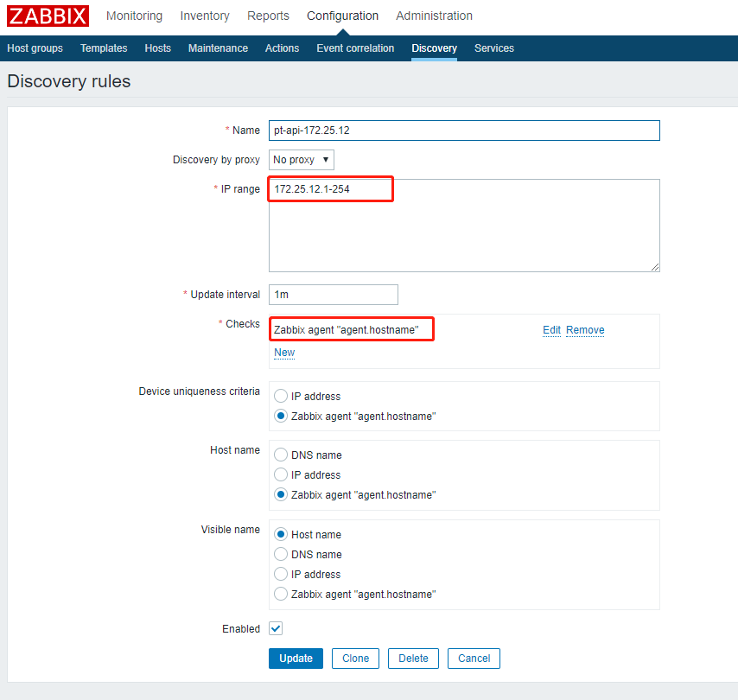The image size is (738, 700).
Task: Go to Hosts tab
Action: 157,48
